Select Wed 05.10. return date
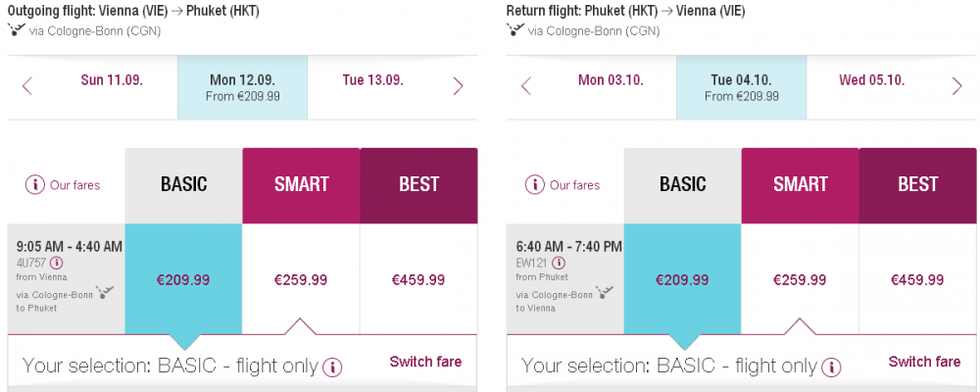Viewport: 980px width, 392px height. point(872,80)
